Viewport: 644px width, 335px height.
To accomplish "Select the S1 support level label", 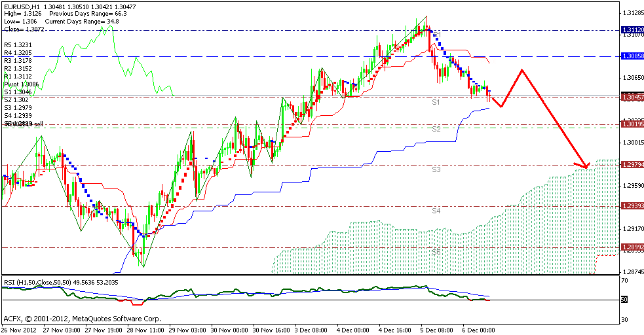I will point(435,103).
